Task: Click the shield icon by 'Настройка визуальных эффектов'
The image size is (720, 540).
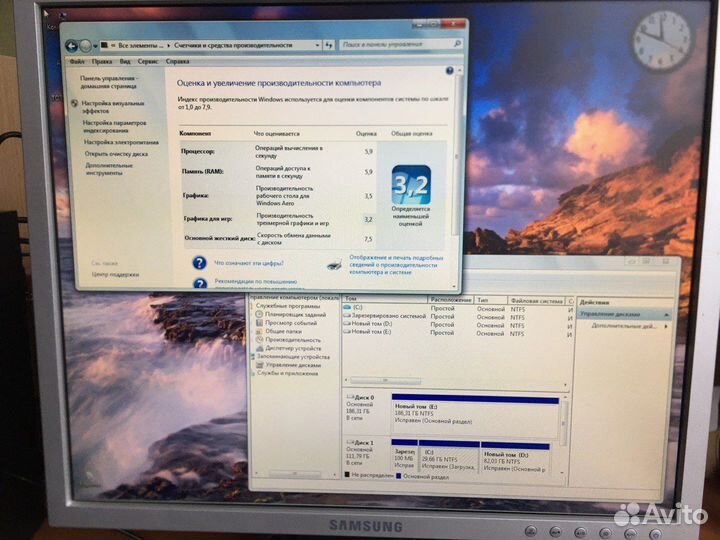Action: pos(76,103)
